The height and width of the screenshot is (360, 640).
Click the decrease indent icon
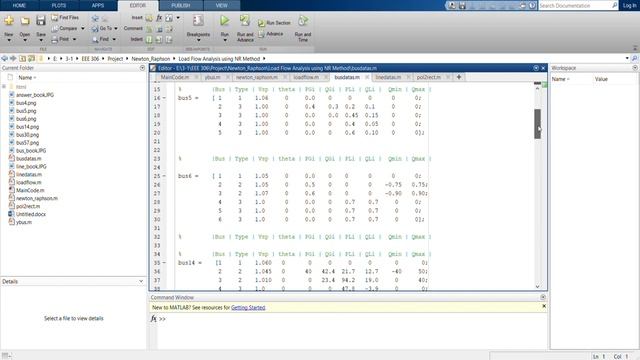click(x=169, y=40)
